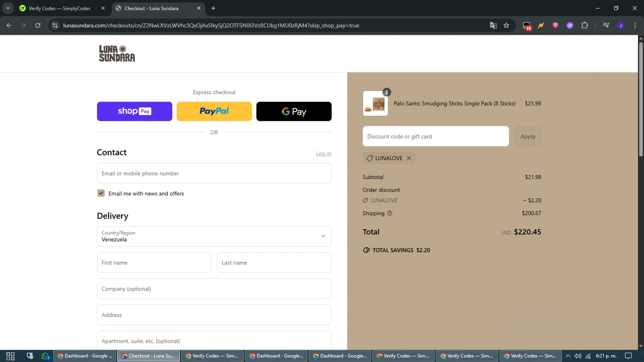Remove the LUNALOVE discount code
Image resolution: width=644 pixels, height=362 pixels.
click(409, 158)
